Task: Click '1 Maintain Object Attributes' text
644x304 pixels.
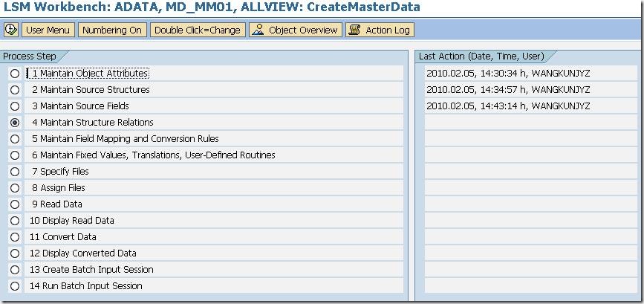Action: click(x=90, y=74)
